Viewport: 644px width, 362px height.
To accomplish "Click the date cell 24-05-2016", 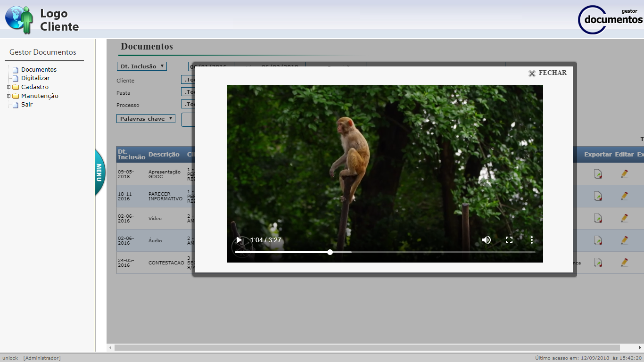I will pos(125,263).
